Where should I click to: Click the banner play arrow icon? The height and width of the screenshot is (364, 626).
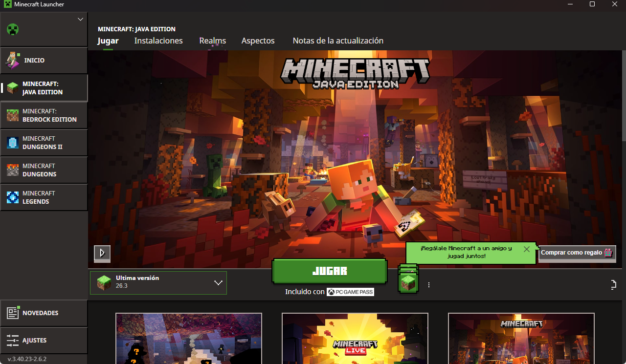tap(102, 253)
